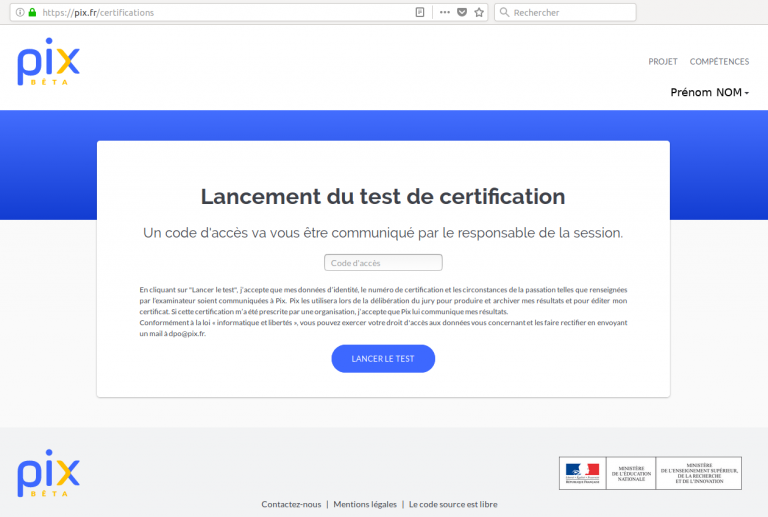Viewport: 768px width, 517px height.
Task: Open the COMPÉTENCES menu item
Action: (719, 62)
